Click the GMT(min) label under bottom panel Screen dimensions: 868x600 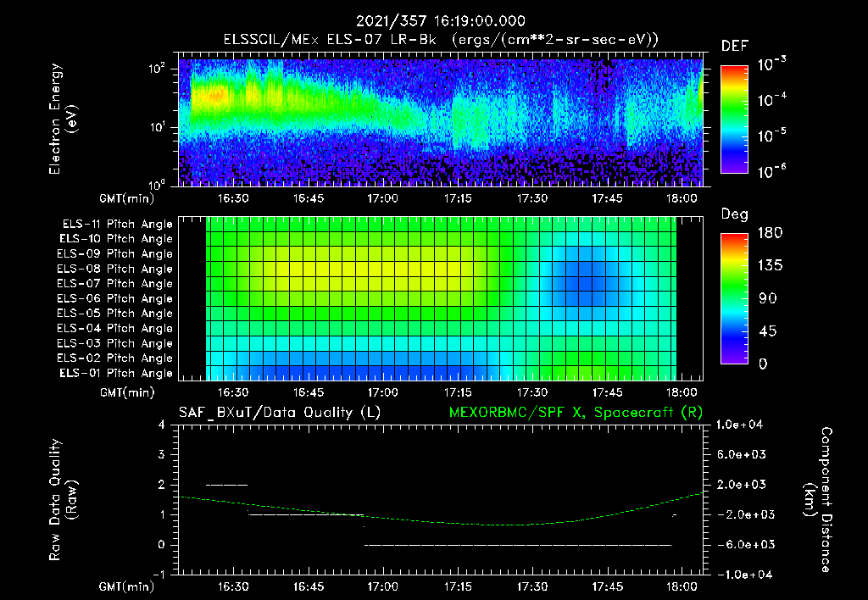127,586
